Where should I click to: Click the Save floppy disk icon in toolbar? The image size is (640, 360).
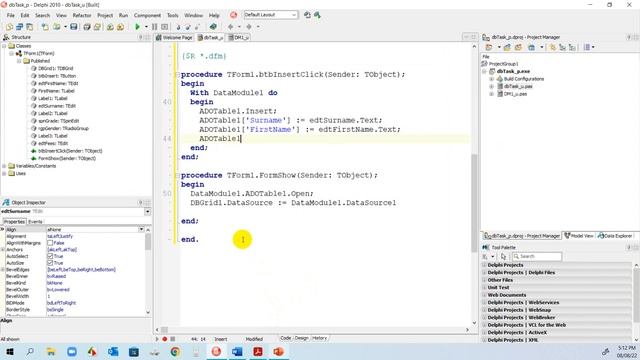73,27
